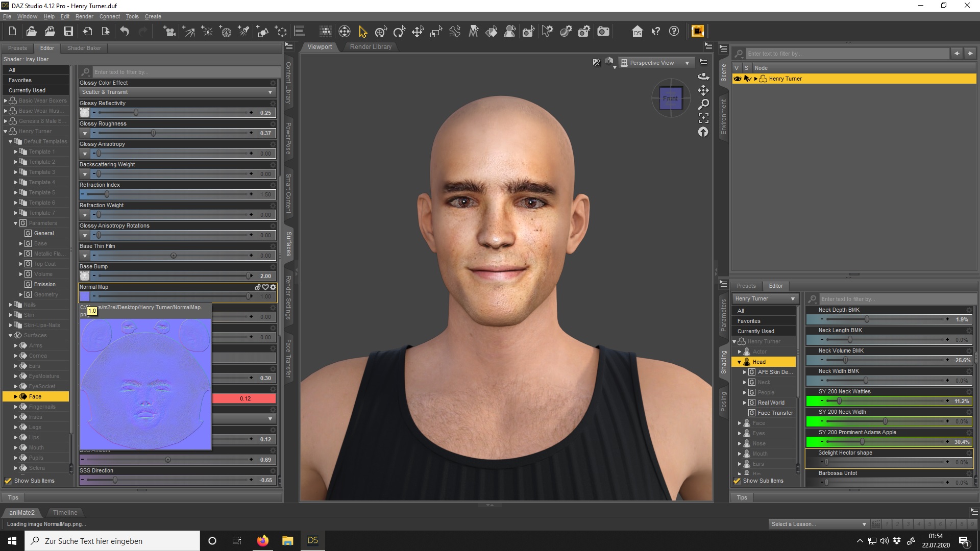This screenshot has width=980, height=551.
Task: Uncheck Show Sub Items in Shaping pane
Action: (x=737, y=481)
